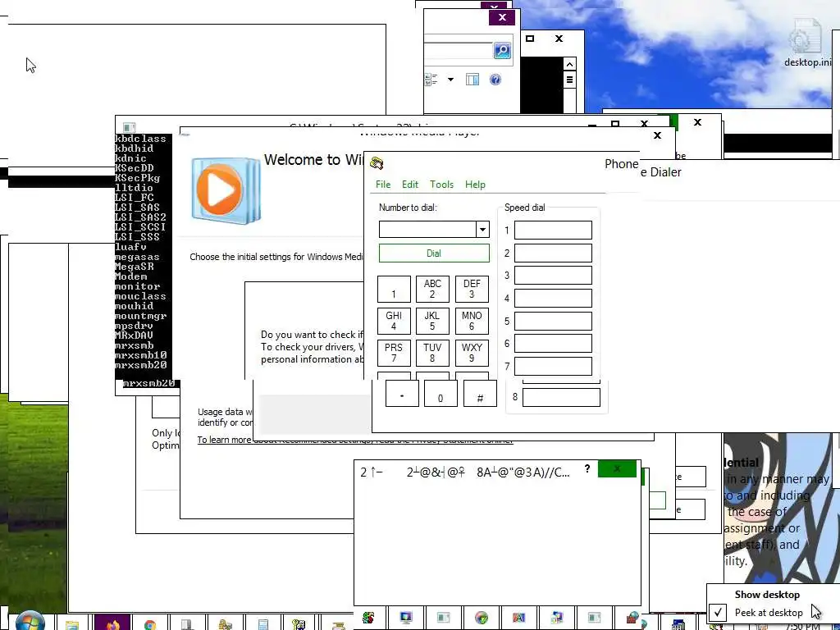840x630 pixels.
Task: Click the purple close button at top
Action: (502, 17)
